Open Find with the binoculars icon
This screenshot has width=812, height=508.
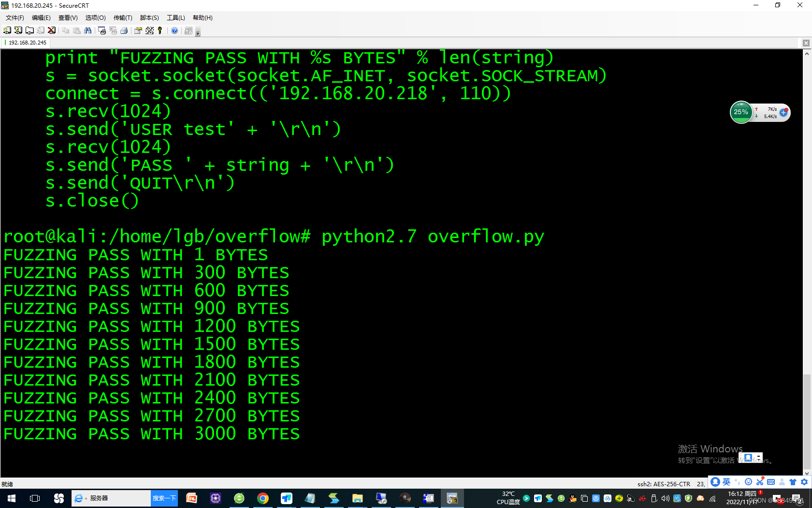tap(88, 30)
